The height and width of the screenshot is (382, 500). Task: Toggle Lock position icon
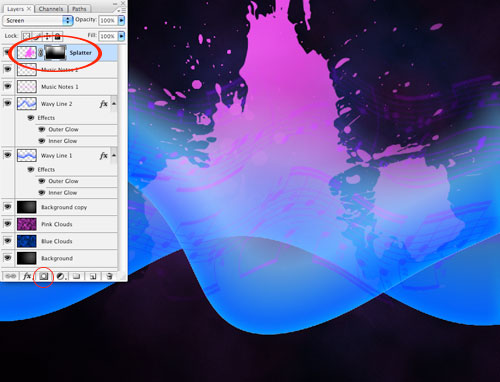tap(47, 36)
